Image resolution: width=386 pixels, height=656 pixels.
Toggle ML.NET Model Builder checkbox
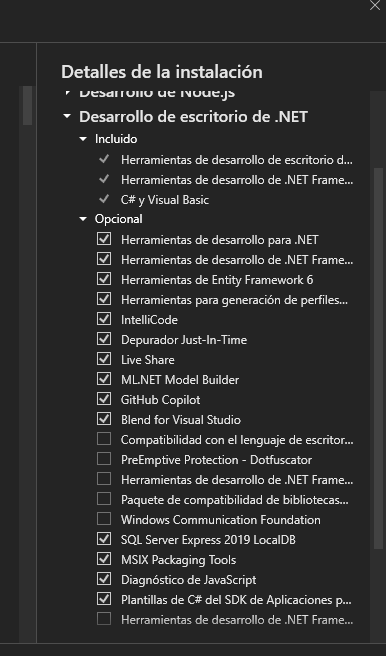[104, 379]
